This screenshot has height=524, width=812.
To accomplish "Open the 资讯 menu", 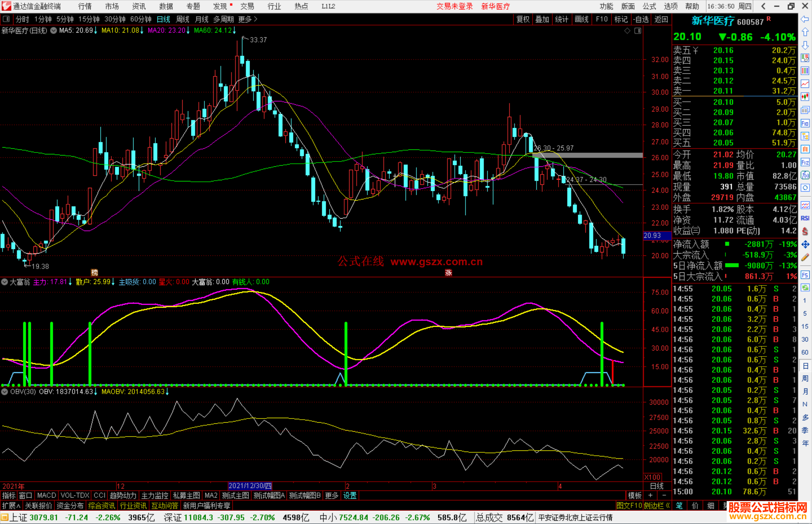I will coord(139,6).
